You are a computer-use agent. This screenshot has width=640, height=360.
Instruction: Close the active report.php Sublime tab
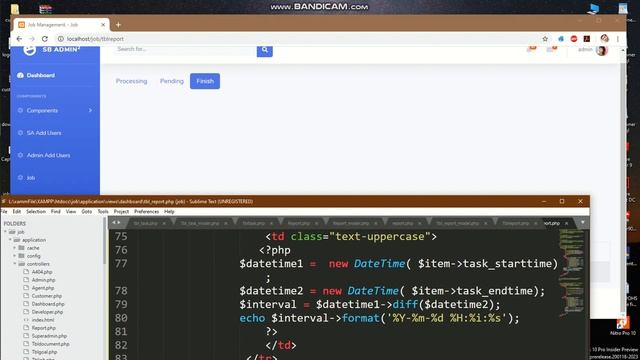click(566, 223)
